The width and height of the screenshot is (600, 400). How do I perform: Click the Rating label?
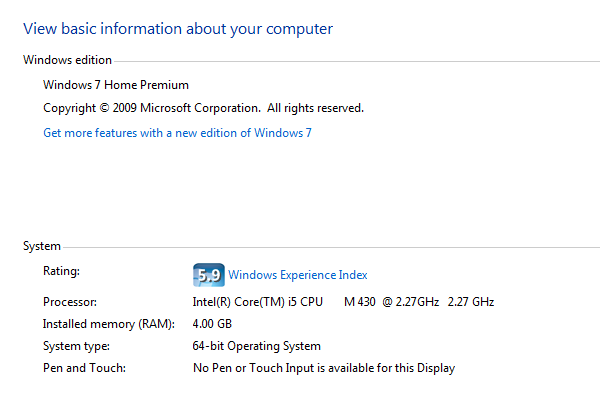coord(61,271)
